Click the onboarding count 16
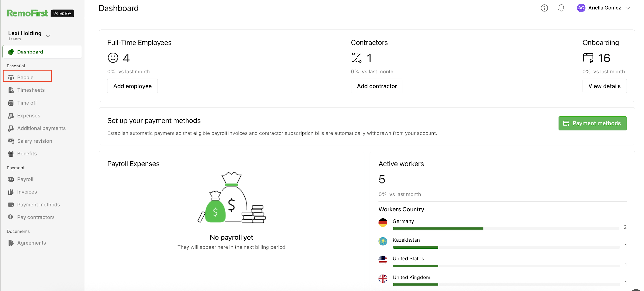This screenshot has width=644, height=291. coord(604,58)
